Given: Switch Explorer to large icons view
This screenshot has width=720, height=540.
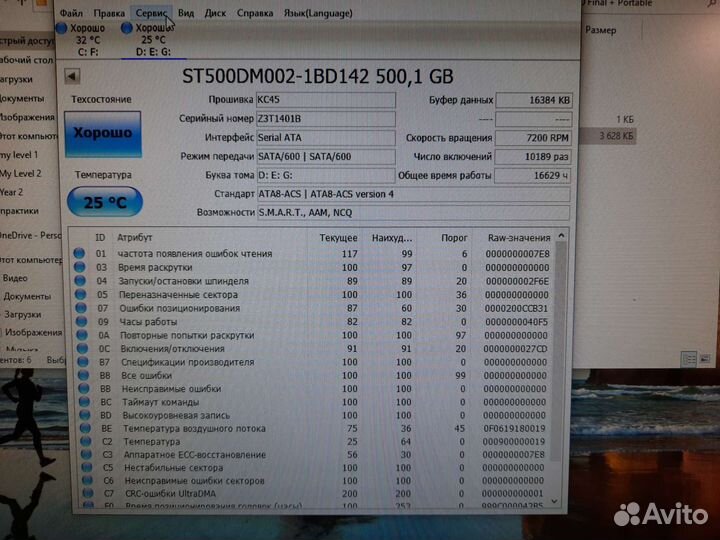Looking at the screenshot, I should (705, 359).
